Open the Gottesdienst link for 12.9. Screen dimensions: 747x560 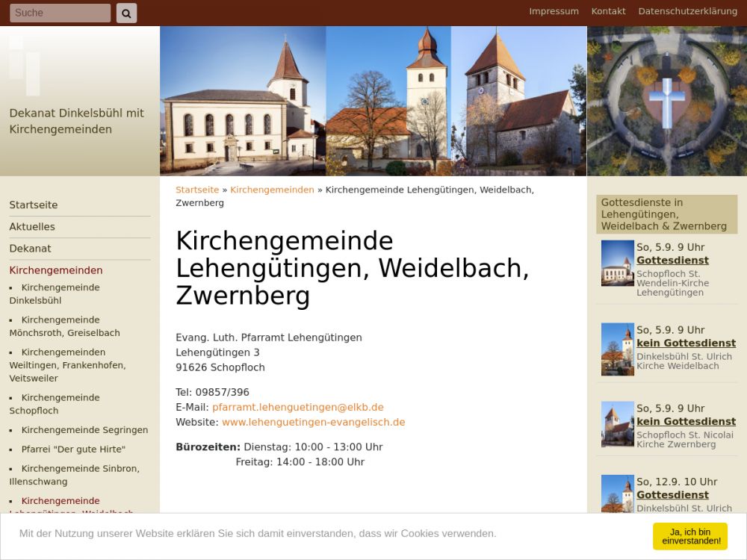coord(672,495)
